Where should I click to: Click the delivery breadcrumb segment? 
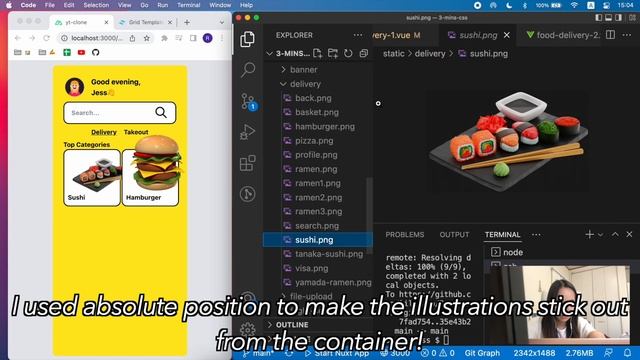click(x=430, y=53)
